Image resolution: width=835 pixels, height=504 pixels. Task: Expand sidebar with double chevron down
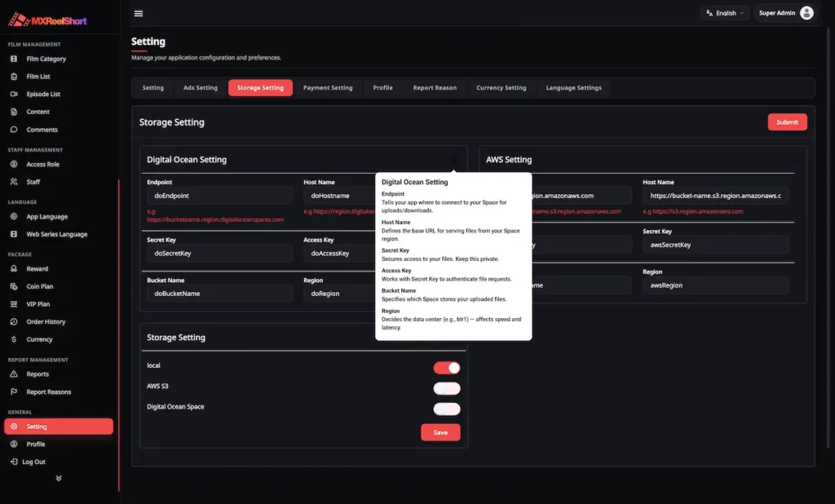59,479
